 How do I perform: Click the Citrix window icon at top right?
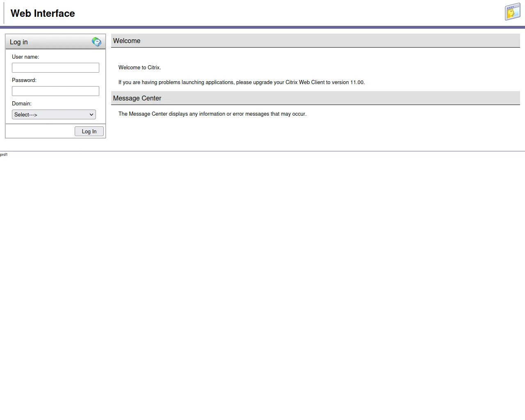point(513,12)
